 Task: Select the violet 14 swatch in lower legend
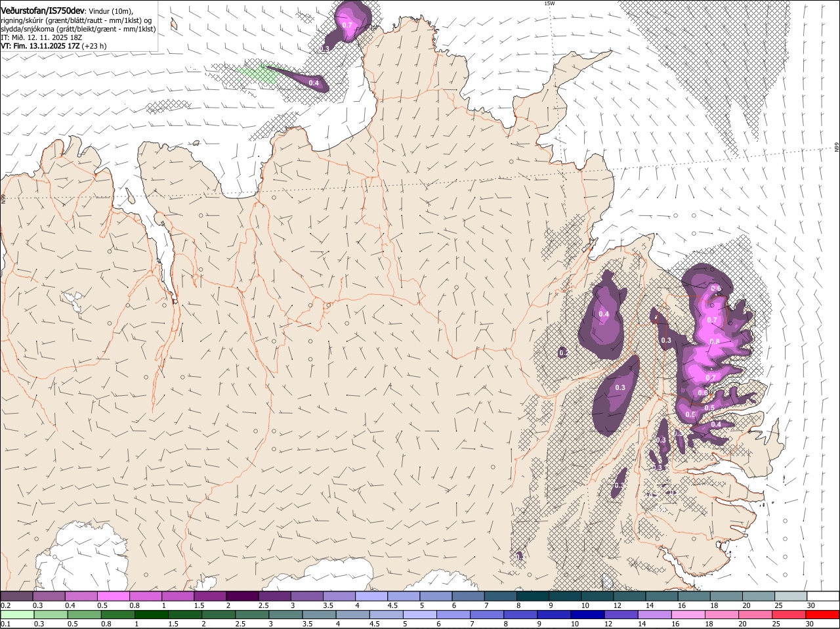(x=654, y=615)
